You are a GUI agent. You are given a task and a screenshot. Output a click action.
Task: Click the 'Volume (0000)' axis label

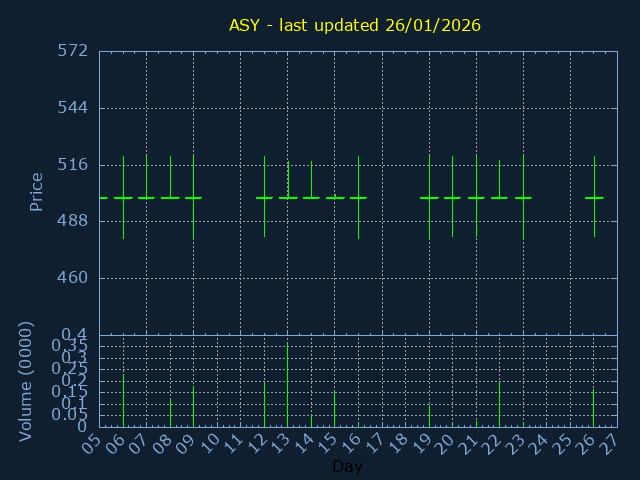(27, 381)
